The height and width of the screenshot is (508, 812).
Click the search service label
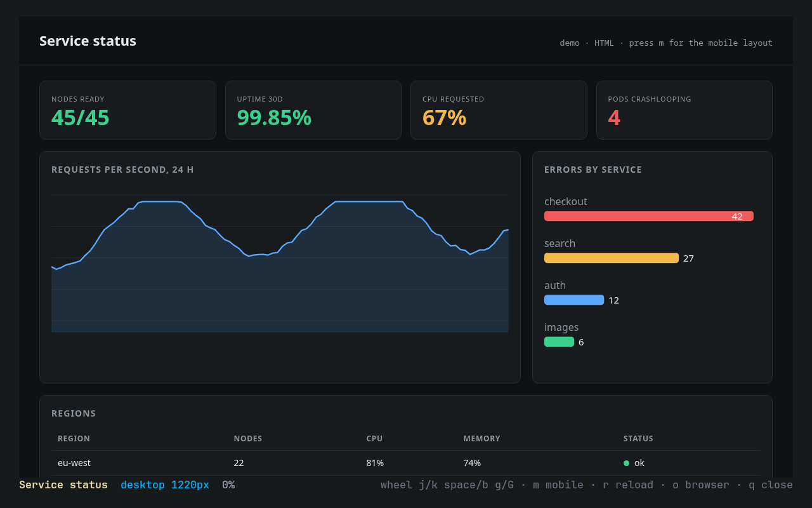[560, 243]
